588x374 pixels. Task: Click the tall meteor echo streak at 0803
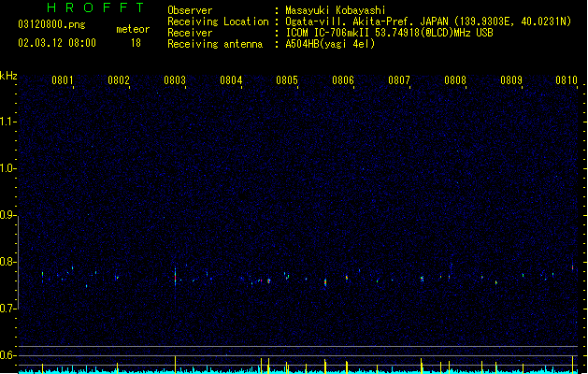175,277
